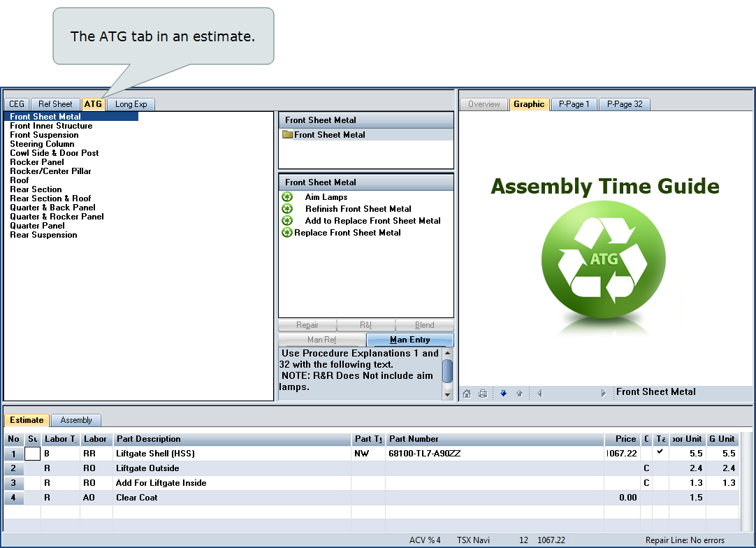Click the home icon in graphic toolbar
Viewport: 756px width, 548px height.
[467, 394]
